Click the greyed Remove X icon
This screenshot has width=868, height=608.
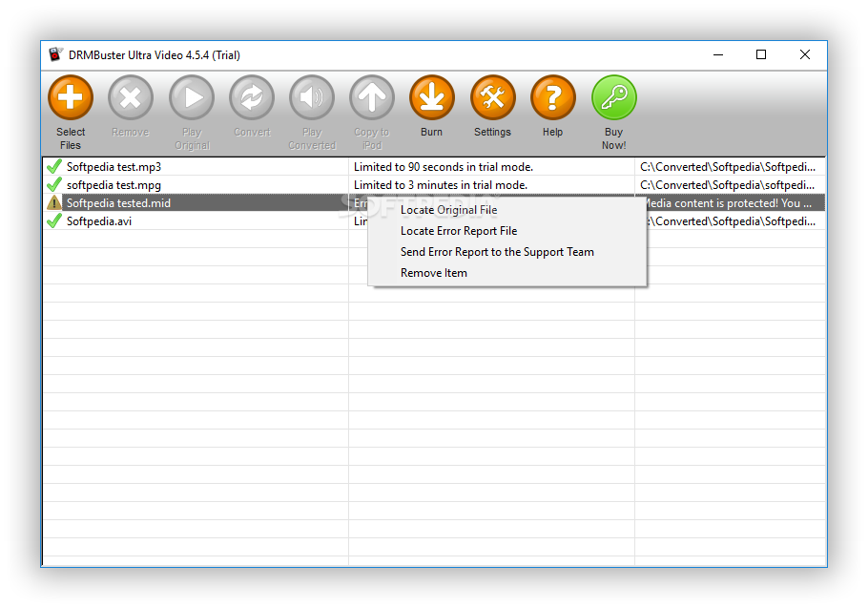pos(131,98)
